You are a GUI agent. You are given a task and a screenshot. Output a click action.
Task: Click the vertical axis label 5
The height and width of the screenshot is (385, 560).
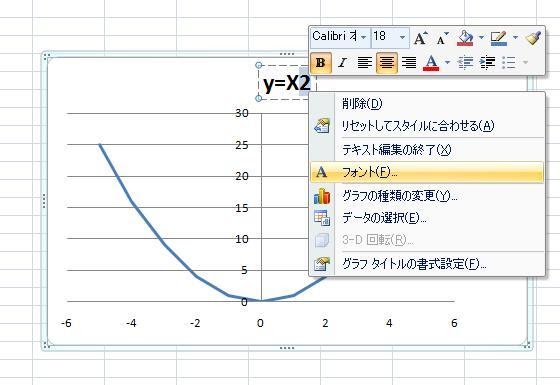click(x=244, y=270)
